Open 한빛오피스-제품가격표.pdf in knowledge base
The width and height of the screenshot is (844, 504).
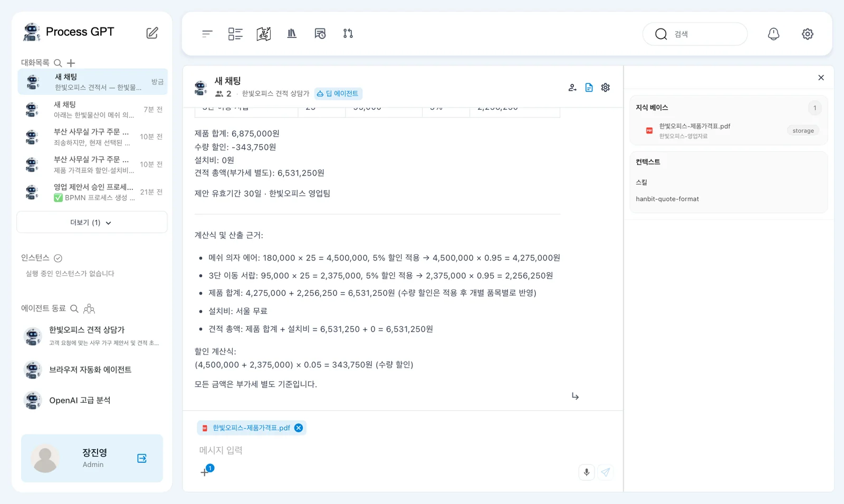pos(694,126)
